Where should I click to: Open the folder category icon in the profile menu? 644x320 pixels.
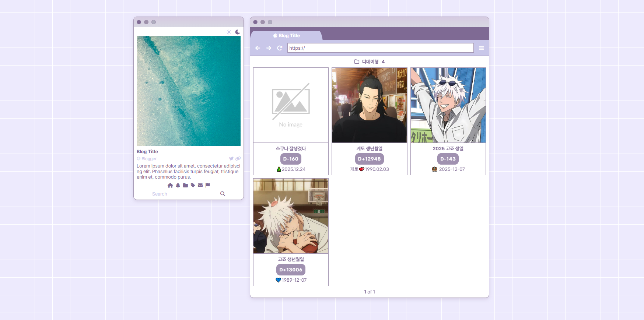coord(185,185)
